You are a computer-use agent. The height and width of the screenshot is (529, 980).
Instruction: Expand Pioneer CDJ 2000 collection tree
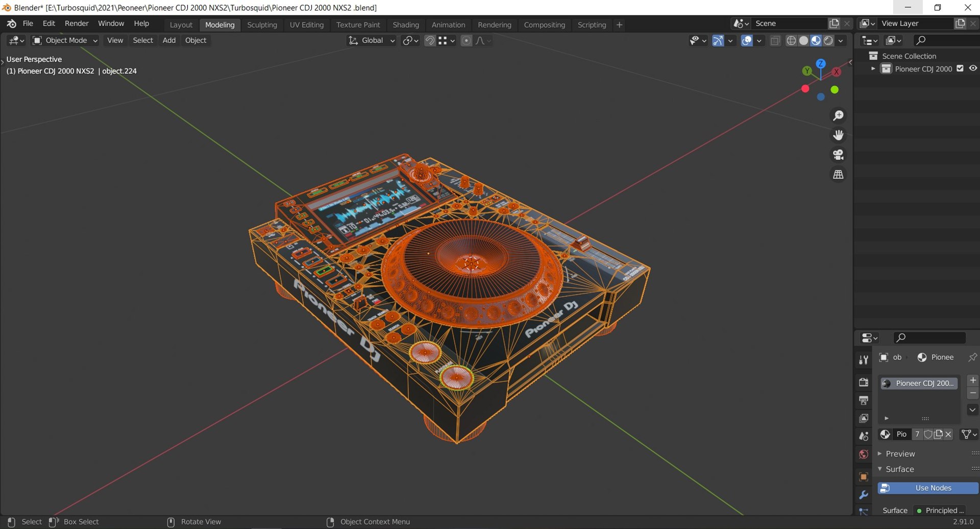pyautogui.click(x=873, y=68)
